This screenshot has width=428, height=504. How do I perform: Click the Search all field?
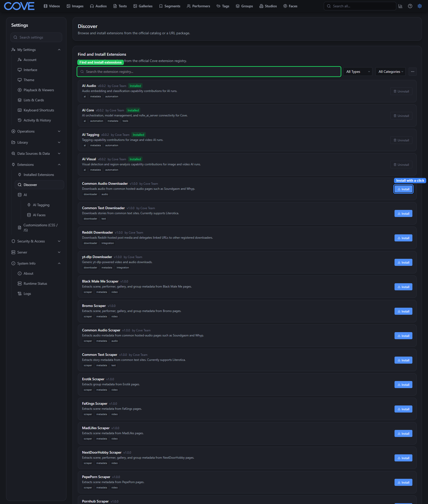[x=360, y=6]
